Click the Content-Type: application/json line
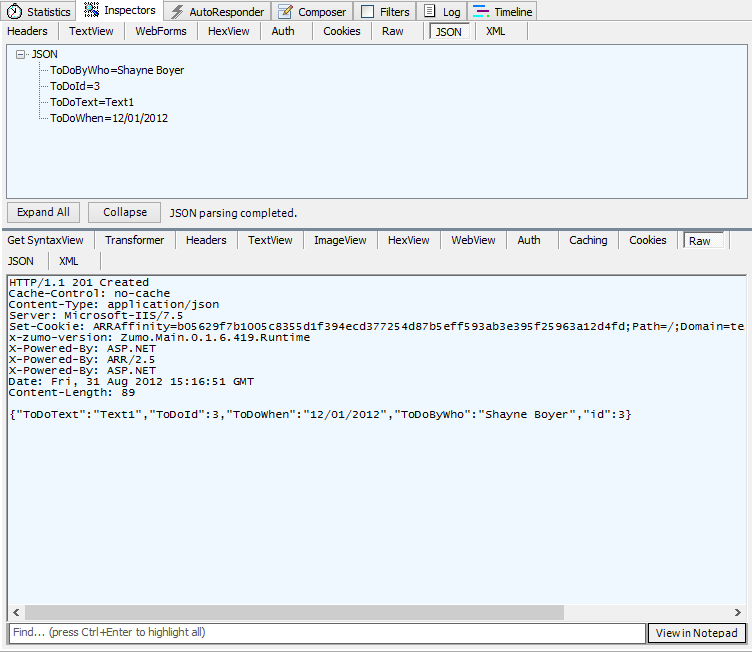 114,304
